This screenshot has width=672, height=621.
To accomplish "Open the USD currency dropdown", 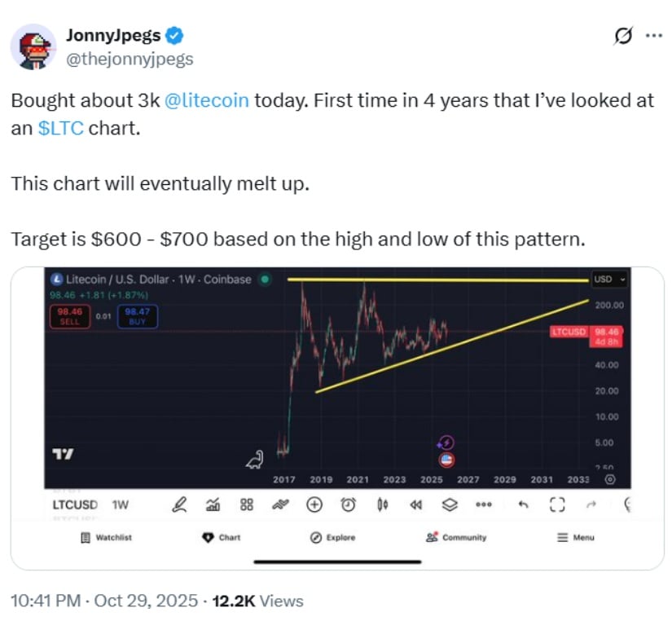I will tap(608, 280).
